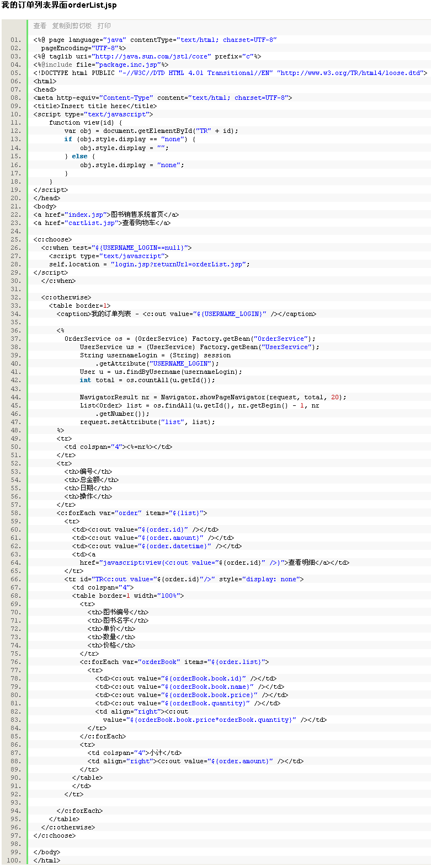431x868 pixels.
Task: Click the int total = os.countAll line
Action: 147,380
